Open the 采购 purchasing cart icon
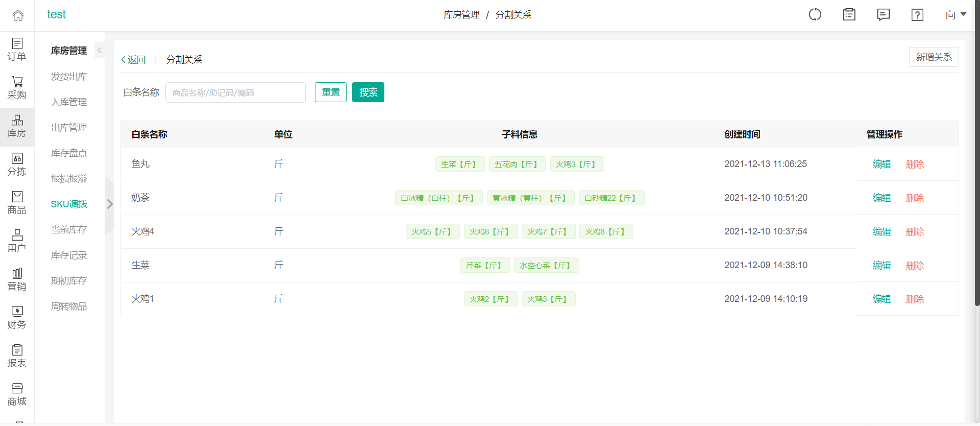The width and height of the screenshot is (980, 426). point(17,88)
